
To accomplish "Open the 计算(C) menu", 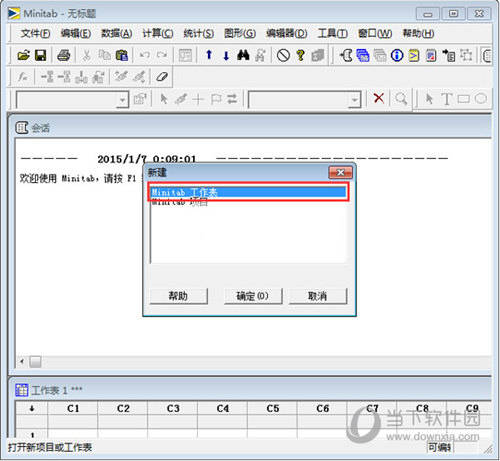I will coord(158,33).
